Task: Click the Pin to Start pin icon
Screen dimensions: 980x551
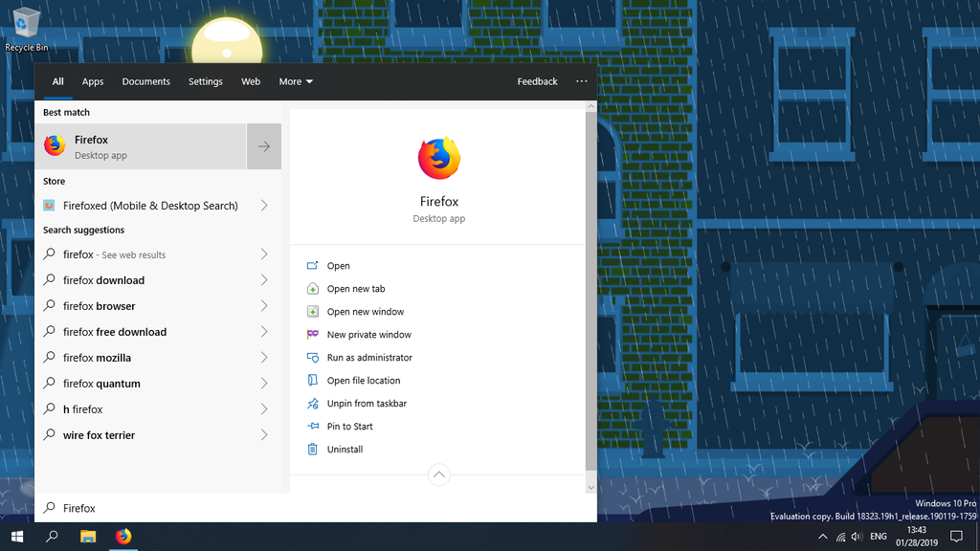Action: [x=313, y=426]
